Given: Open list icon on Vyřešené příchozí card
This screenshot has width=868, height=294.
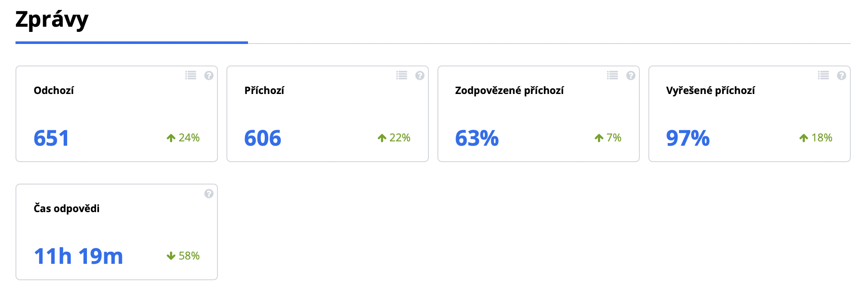Looking at the screenshot, I should pos(823,75).
